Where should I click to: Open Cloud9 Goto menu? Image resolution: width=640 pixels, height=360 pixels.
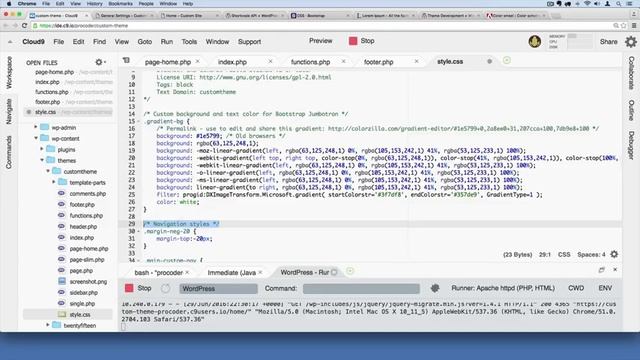pos(144,42)
